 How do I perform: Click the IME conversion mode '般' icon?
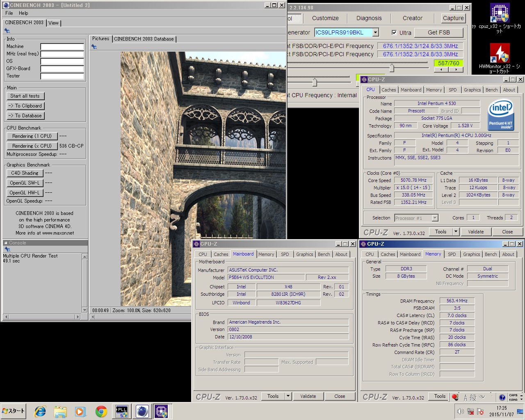[473, 397]
